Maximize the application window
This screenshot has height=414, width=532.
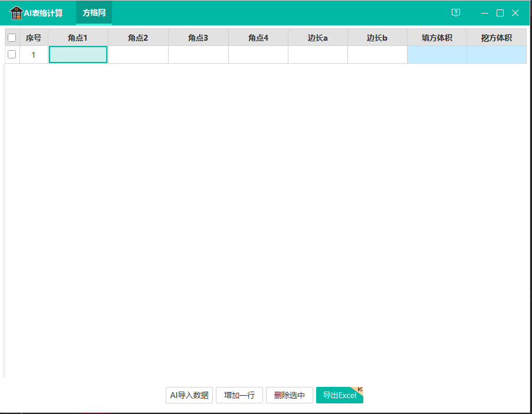[x=500, y=13]
